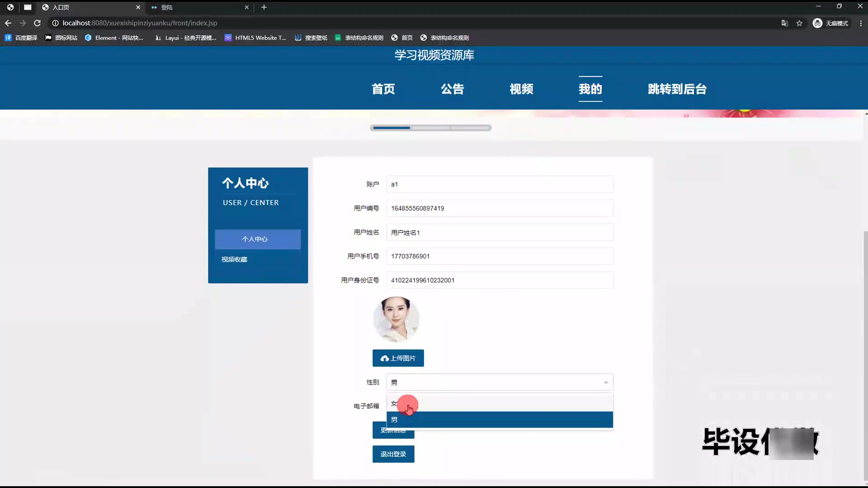Open 搜索壁纸 bookmark
This screenshot has width=868, height=488.
[x=311, y=38]
